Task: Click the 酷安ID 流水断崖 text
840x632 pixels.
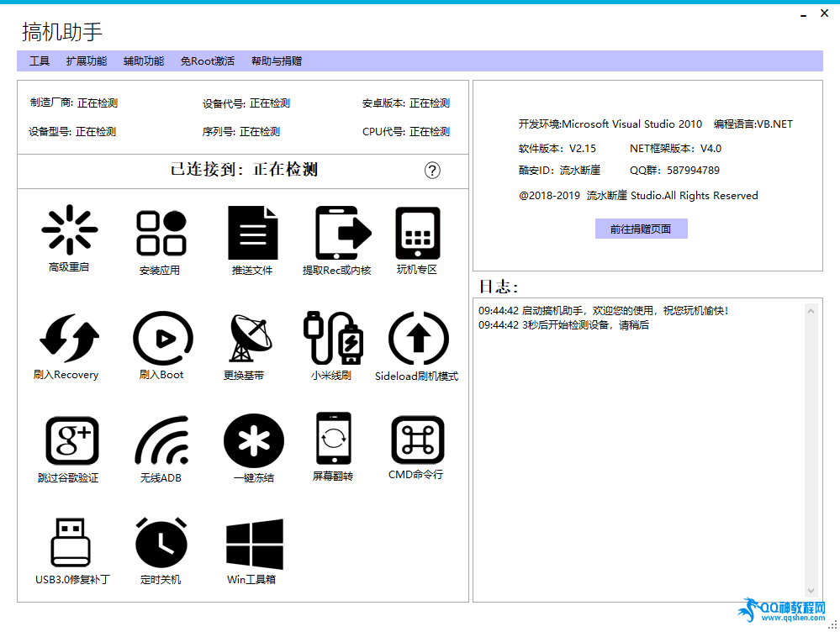Action: [x=559, y=171]
